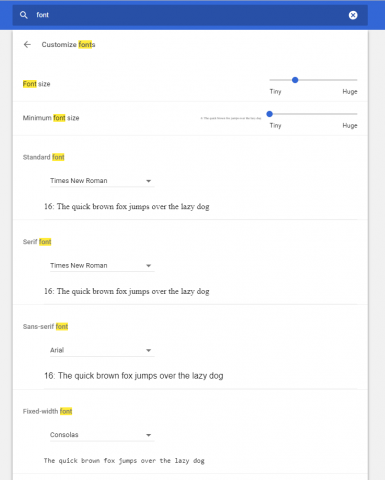385x480 pixels.
Task: Click the Minimum font size slider handle
Action: click(x=270, y=114)
